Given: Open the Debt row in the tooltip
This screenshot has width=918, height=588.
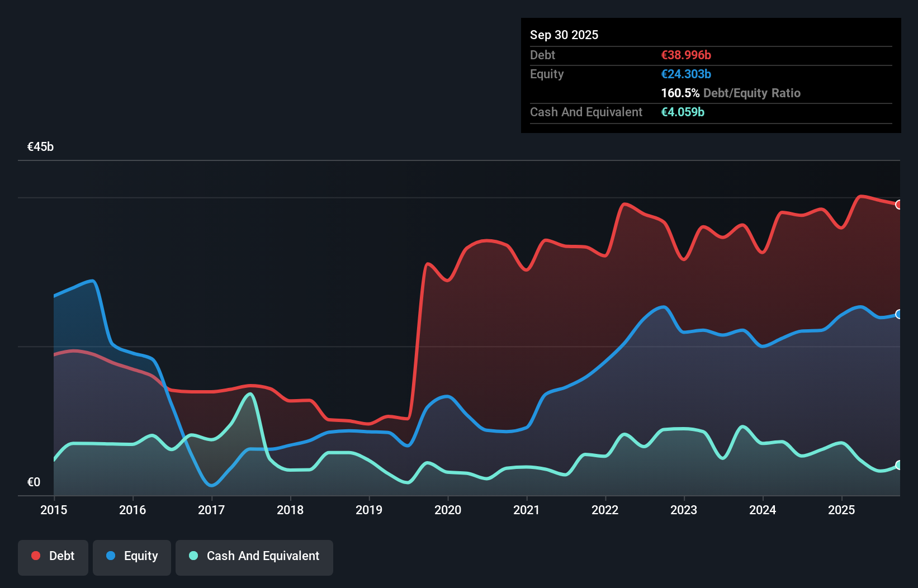Looking at the screenshot, I should tap(542, 55).
